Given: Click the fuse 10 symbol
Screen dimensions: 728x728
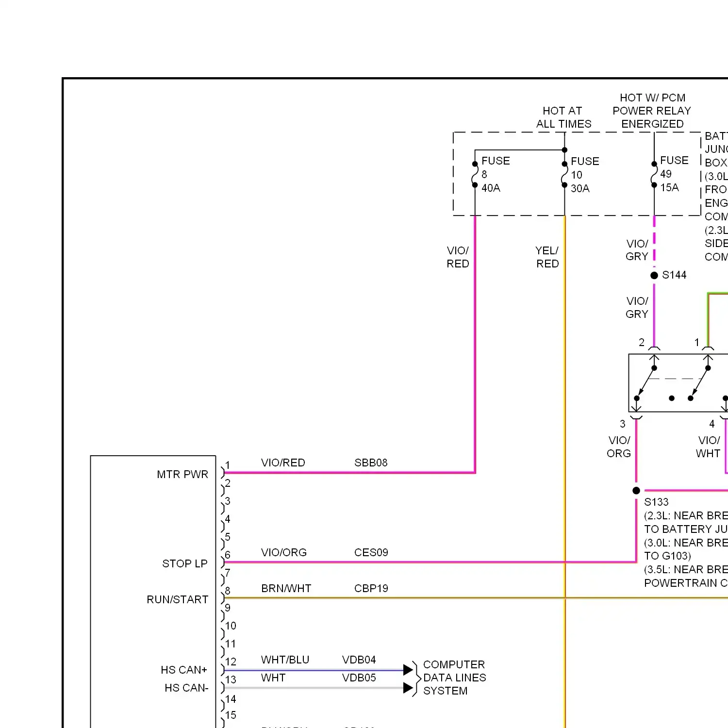Looking at the screenshot, I should tap(564, 175).
